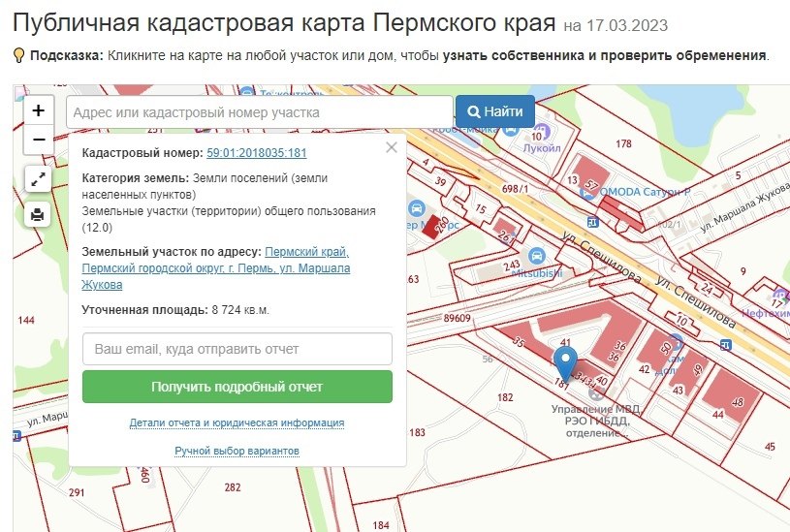Click the Лукойл gas station icon
The height and width of the screenshot is (532, 790).
pos(542,133)
